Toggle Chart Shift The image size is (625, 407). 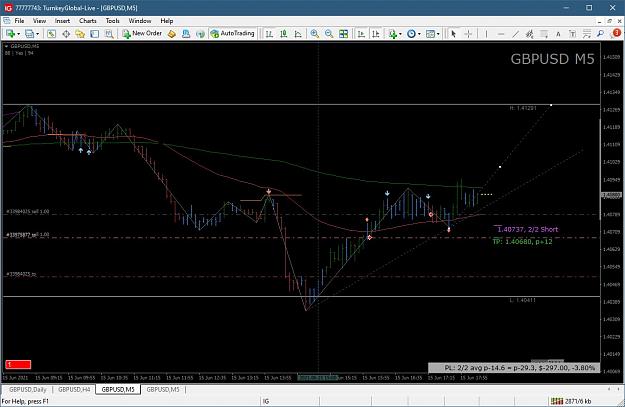click(x=375, y=34)
